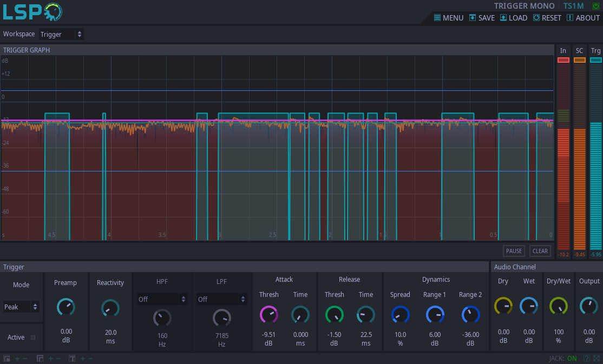The height and width of the screenshot is (364, 603).
Task: Click the Release Time knob
Action: click(x=366, y=314)
